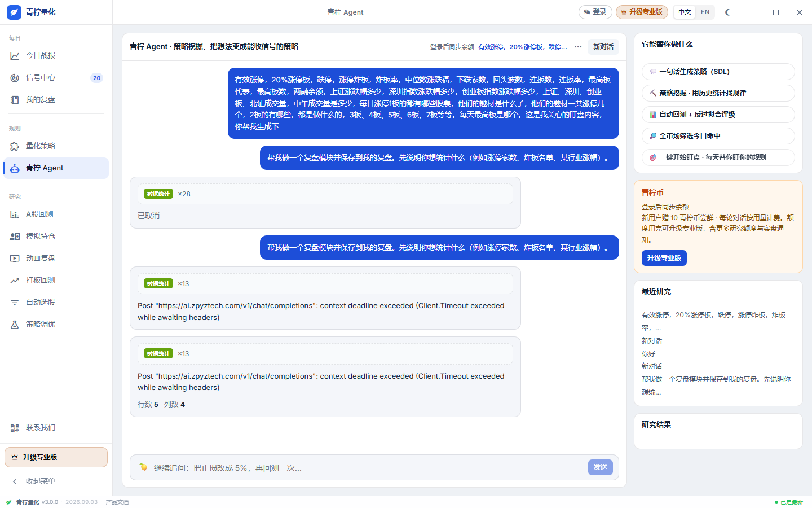
Task: Start a 新对话
Action: [x=603, y=47]
